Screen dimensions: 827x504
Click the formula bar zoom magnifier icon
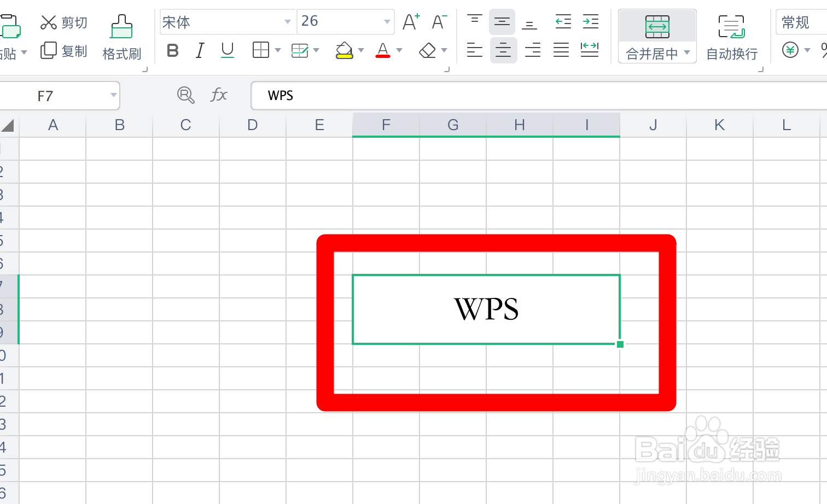coord(186,95)
